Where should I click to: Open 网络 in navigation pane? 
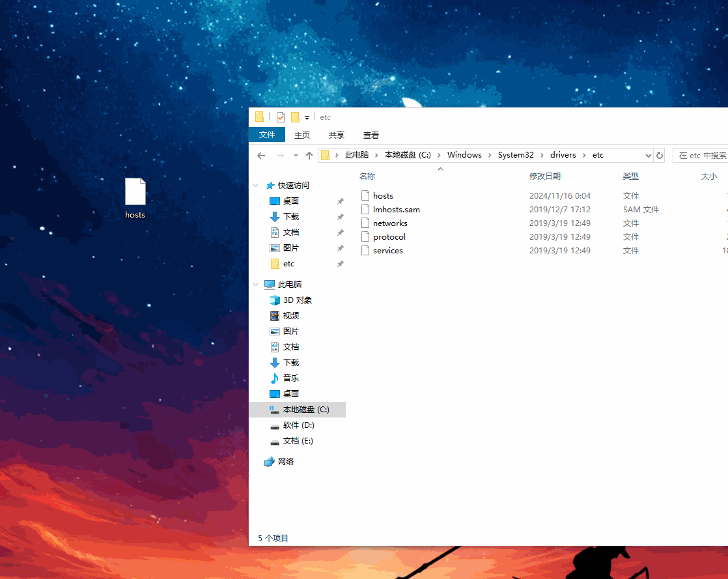click(286, 462)
